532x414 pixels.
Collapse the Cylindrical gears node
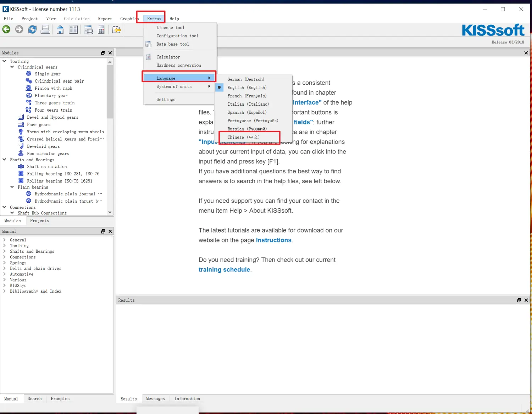coord(12,67)
